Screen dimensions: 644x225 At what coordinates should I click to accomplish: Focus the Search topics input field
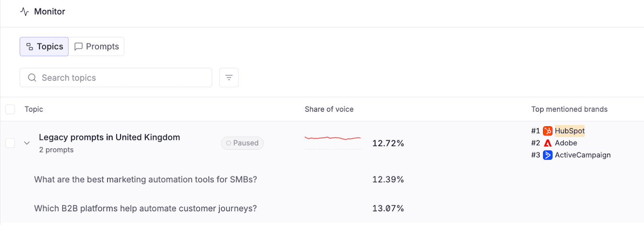[x=121, y=77]
